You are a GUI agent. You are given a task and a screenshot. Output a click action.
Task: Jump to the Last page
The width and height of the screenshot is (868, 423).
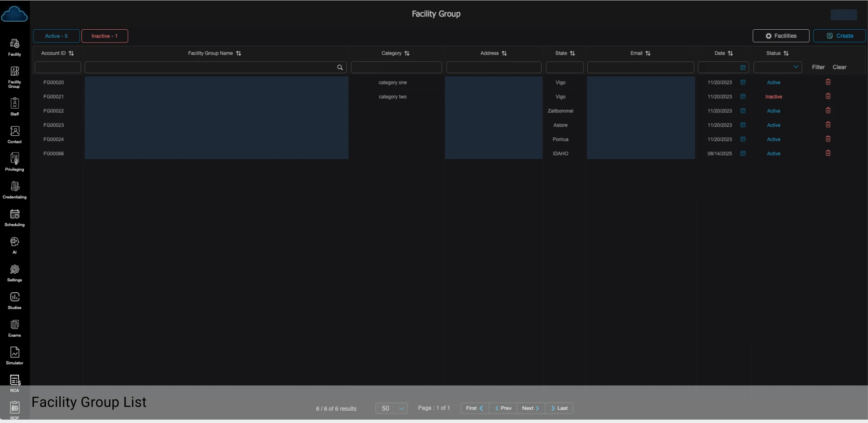(x=559, y=408)
